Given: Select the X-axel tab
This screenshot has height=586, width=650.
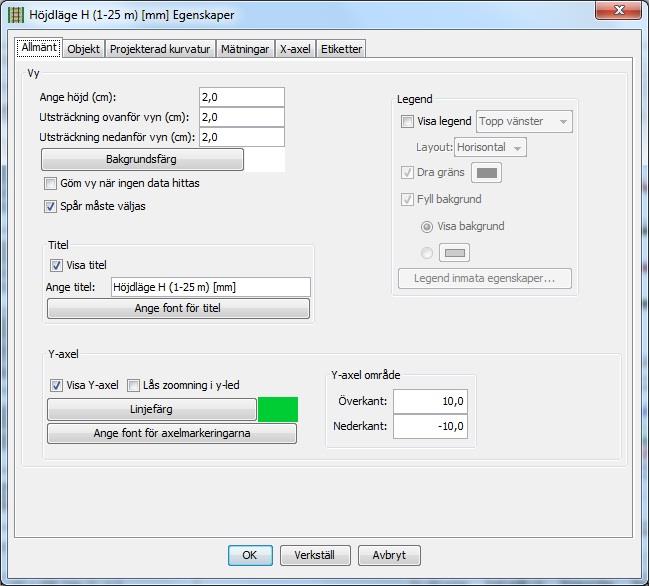Looking at the screenshot, I should click(295, 49).
